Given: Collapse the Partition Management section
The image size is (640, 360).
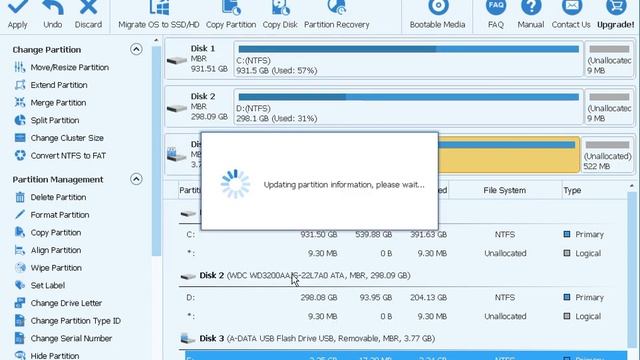Looking at the screenshot, I should coord(136,179).
